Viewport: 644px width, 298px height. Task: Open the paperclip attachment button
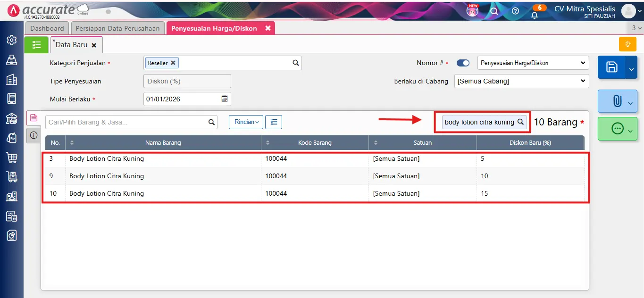click(617, 101)
